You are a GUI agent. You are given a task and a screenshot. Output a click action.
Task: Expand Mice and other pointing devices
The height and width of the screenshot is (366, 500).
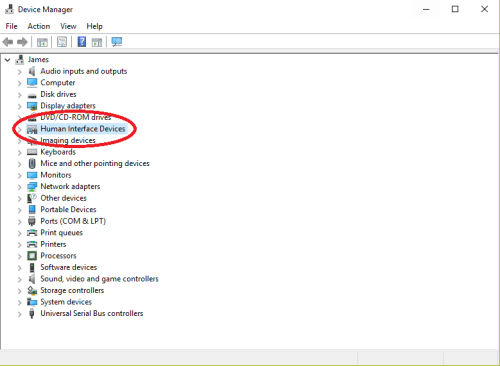tap(20, 164)
